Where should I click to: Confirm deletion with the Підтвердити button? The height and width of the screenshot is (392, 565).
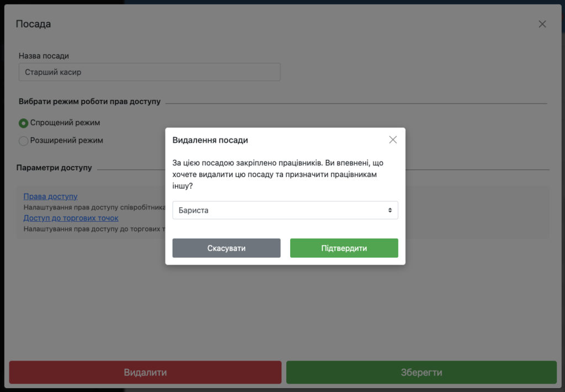[344, 248]
